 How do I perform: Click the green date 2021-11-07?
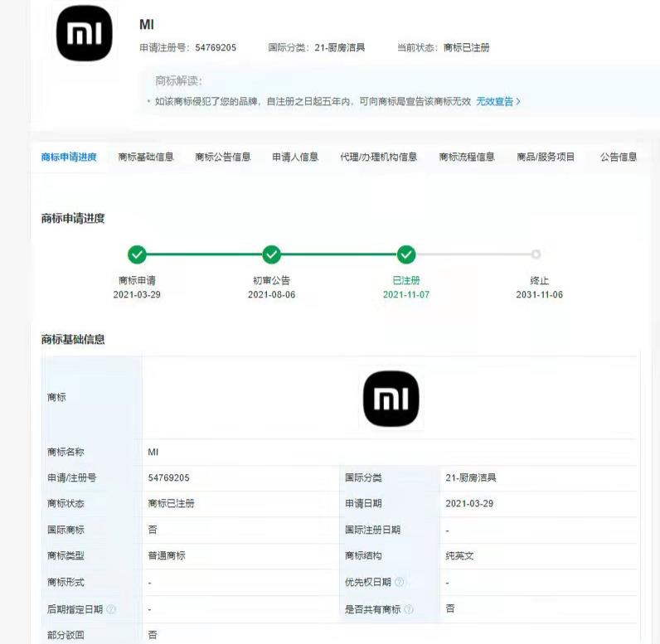pos(406,294)
